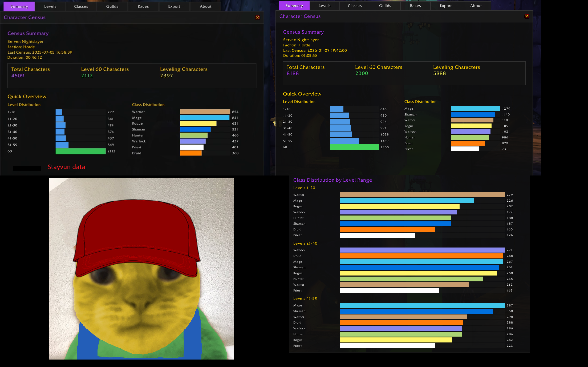Open About tab in right window
Image resolution: width=588 pixels, height=367 pixels.
point(476,6)
